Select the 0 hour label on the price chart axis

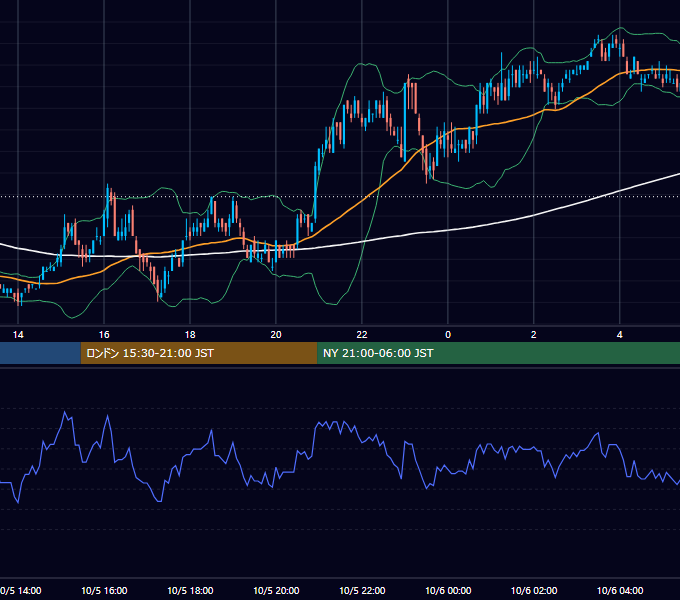(x=448, y=335)
